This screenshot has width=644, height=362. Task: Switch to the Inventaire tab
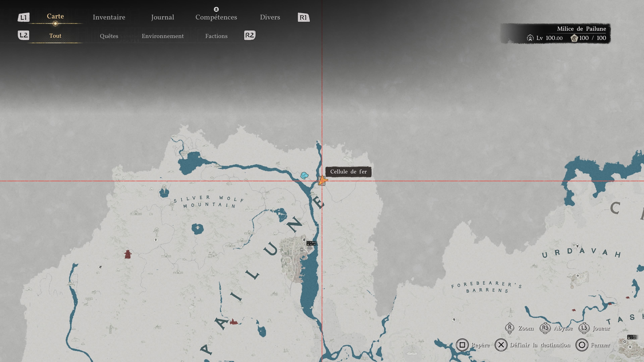(x=109, y=17)
